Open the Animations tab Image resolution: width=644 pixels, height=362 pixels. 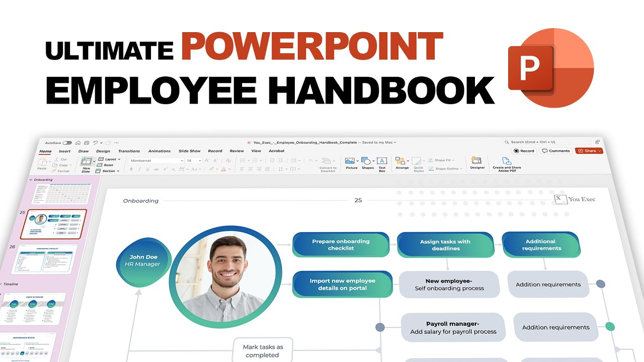pyautogui.click(x=159, y=151)
